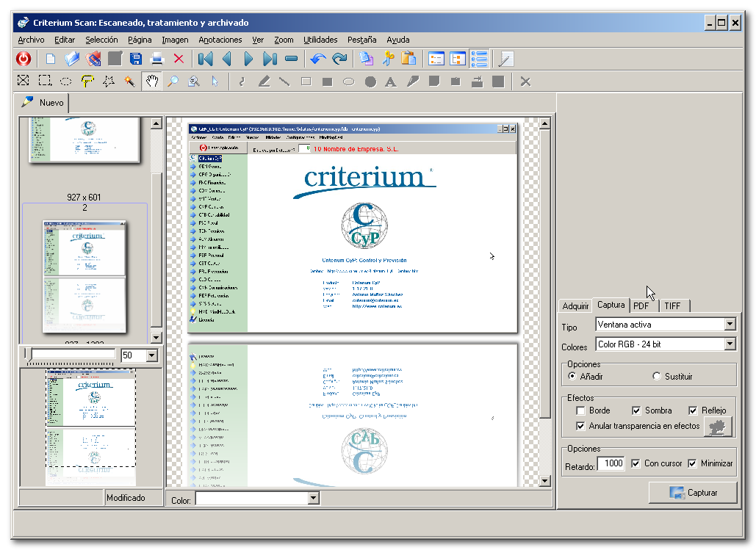This screenshot has width=756, height=550.
Task: Go to the first page
Action: click(206, 59)
